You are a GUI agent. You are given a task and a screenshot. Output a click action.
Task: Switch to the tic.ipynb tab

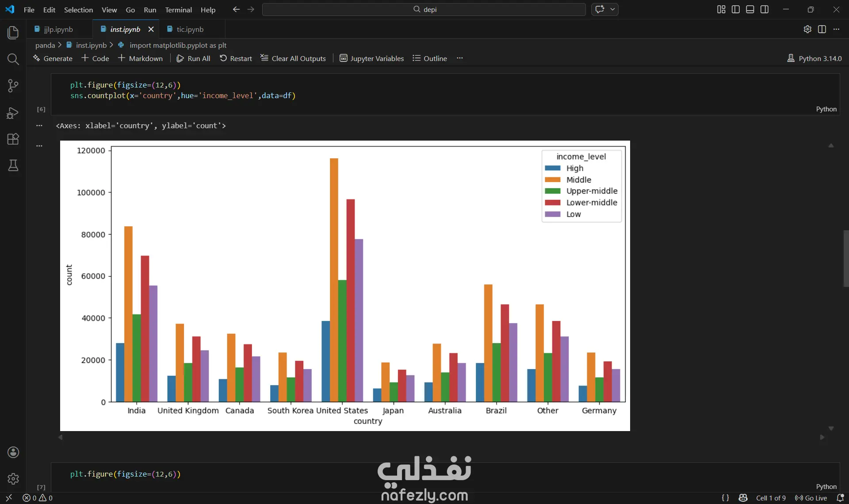click(x=190, y=29)
